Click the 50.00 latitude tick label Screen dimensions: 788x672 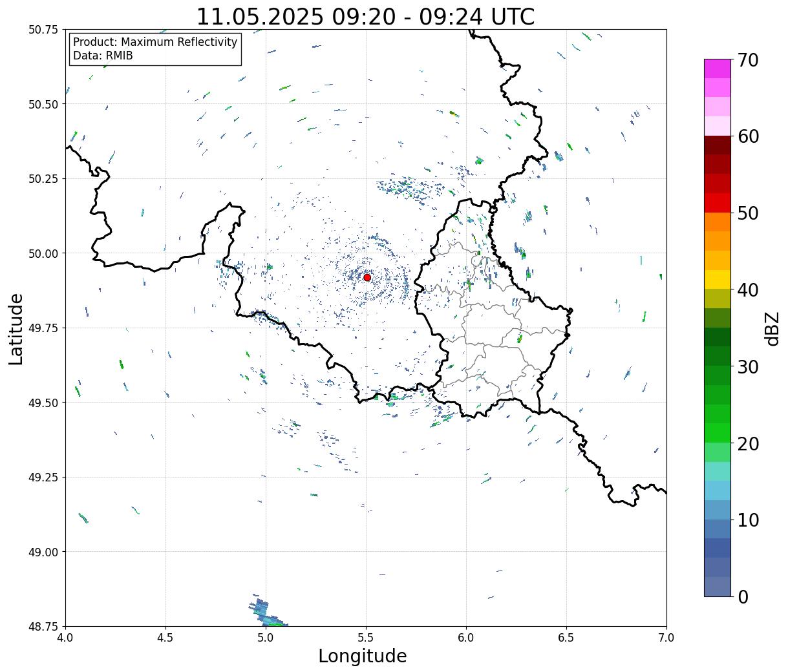click(44, 253)
